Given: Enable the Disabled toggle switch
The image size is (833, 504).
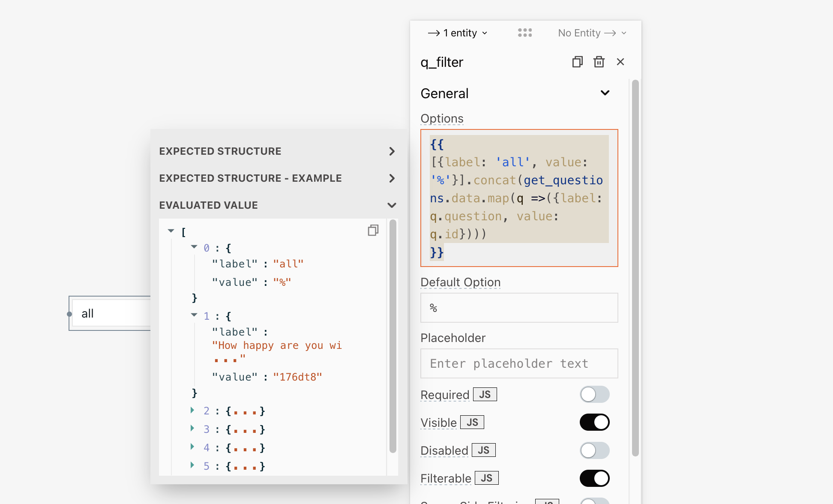Looking at the screenshot, I should [594, 450].
